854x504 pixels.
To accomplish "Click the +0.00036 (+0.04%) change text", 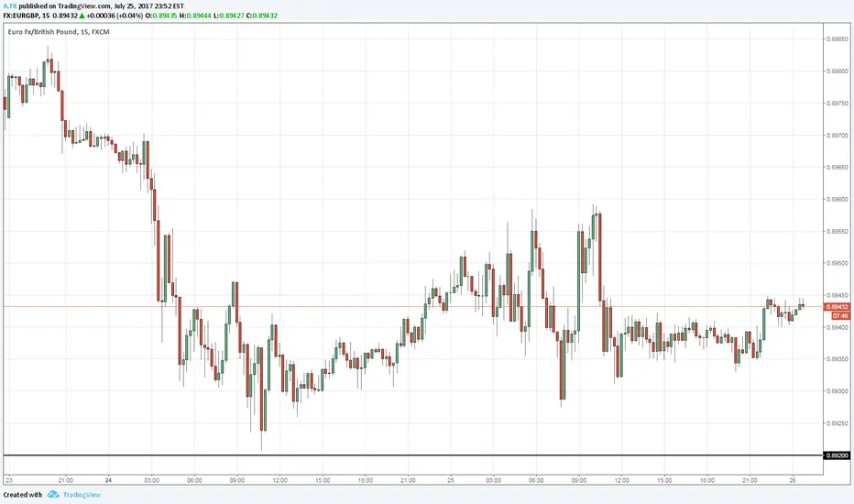I will (115, 16).
